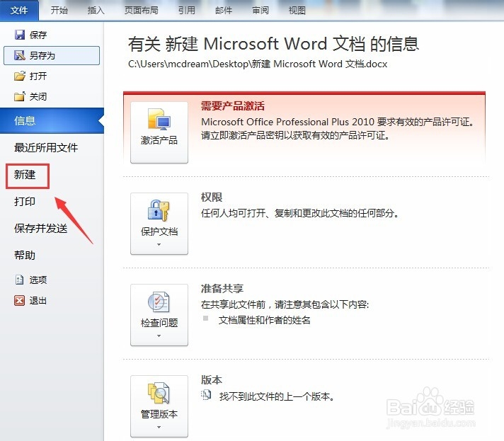Click the Open folder icon
The width and height of the screenshot is (504, 441).
click(x=20, y=76)
